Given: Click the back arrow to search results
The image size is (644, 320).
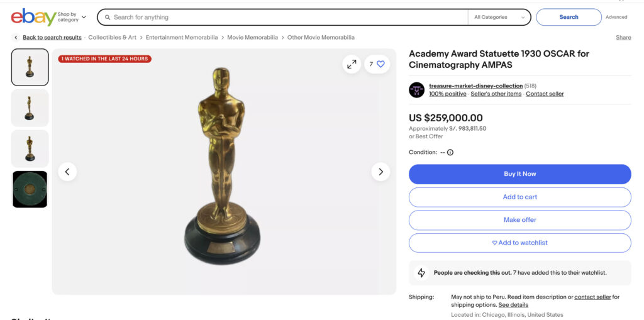Looking at the screenshot, I should (16, 38).
